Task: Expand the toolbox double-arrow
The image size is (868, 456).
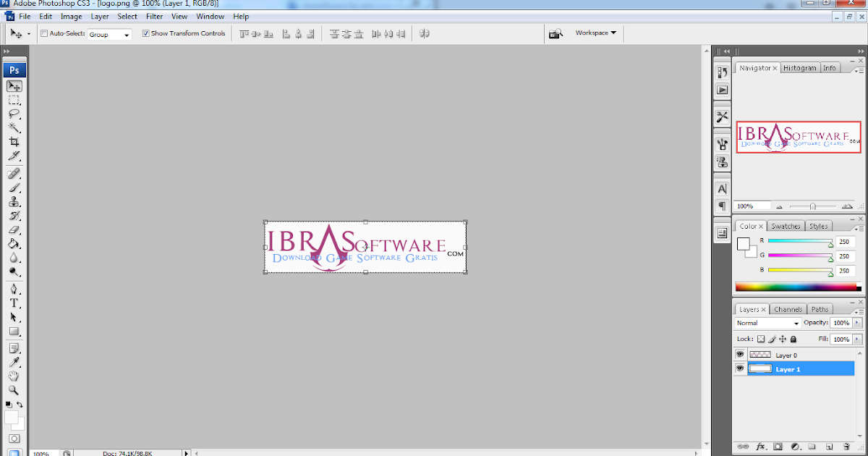Action: point(7,51)
